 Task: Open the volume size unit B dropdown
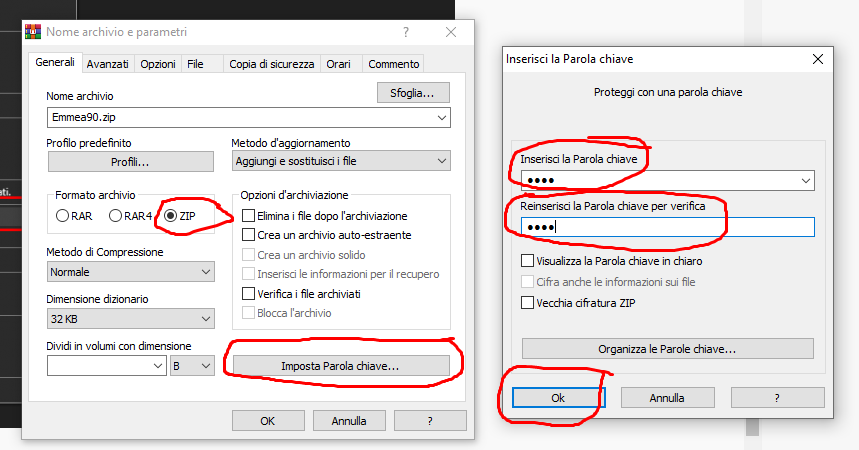coord(192,366)
